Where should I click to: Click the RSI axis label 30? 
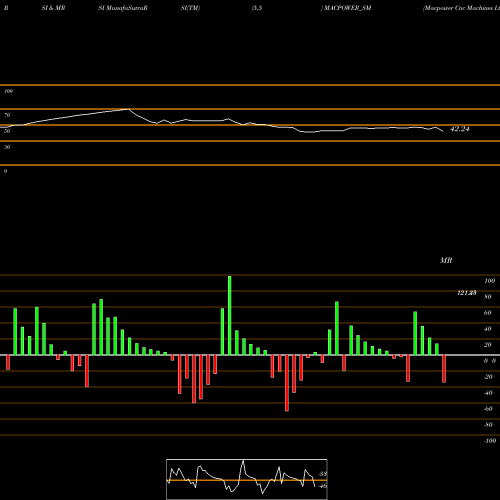pos(7,147)
